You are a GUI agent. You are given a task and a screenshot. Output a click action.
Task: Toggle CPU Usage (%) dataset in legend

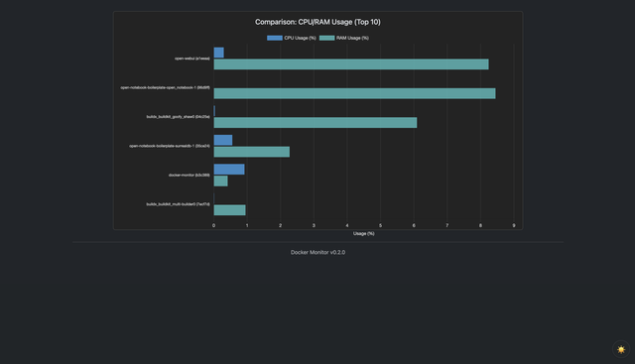pos(291,38)
